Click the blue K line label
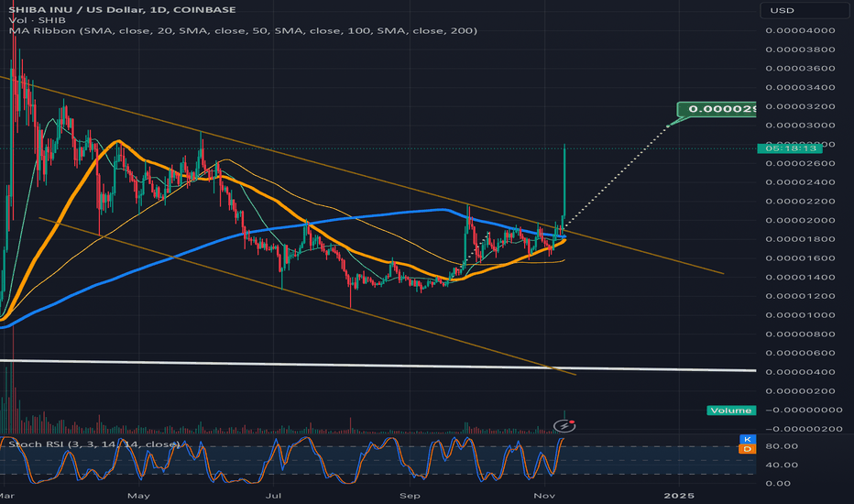The width and height of the screenshot is (854, 504). 748,439
